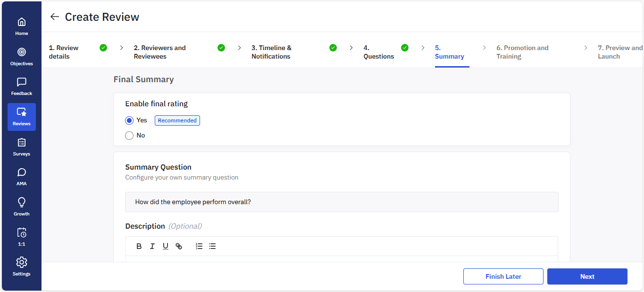
Task: Insert a numbered list in Description
Action: [199, 246]
